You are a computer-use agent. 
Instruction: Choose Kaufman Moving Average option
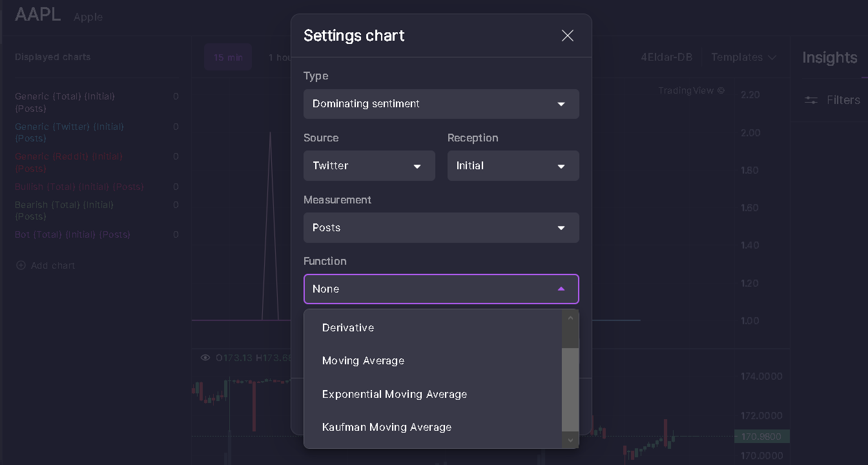[433, 427]
